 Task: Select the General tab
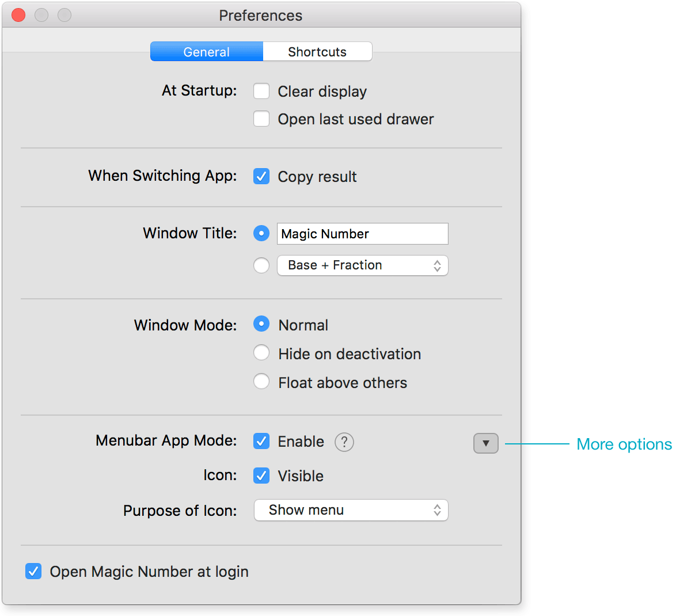point(207,52)
